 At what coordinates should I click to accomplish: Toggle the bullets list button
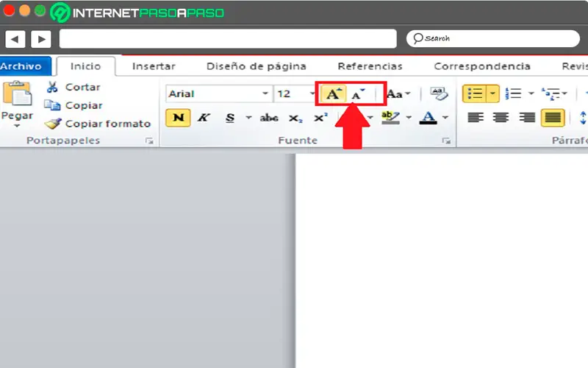475,93
